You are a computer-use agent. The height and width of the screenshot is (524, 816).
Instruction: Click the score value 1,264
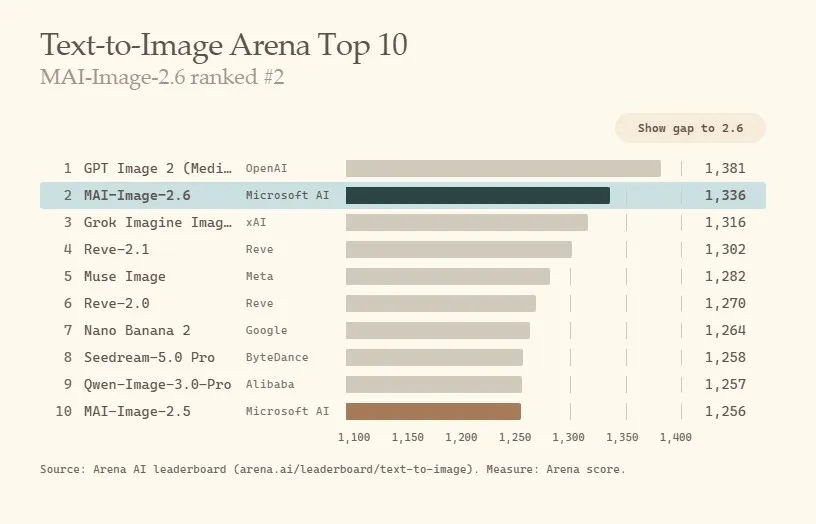click(725, 330)
